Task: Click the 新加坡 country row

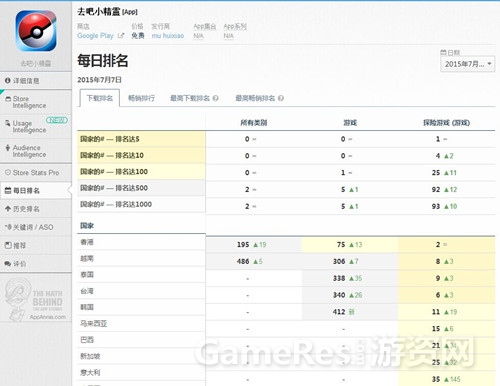Action: pos(141,356)
